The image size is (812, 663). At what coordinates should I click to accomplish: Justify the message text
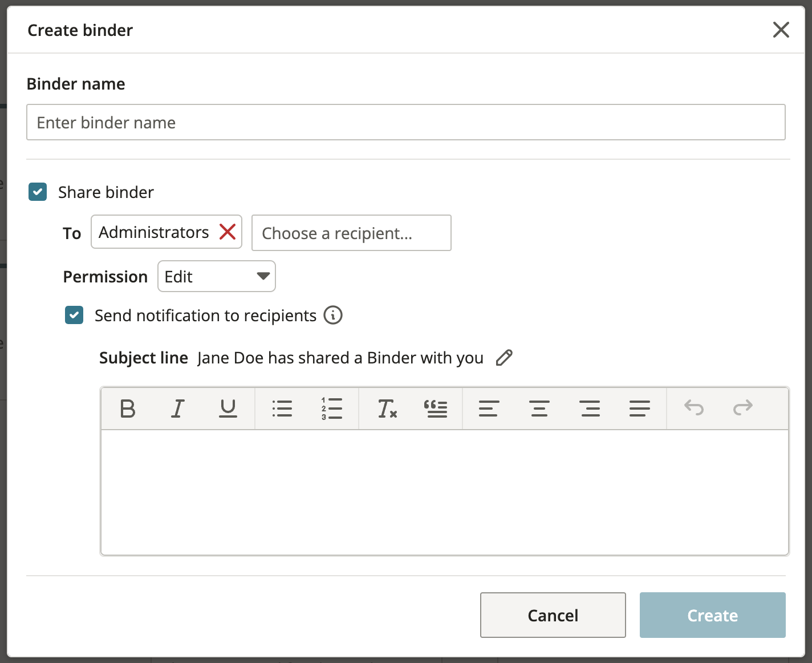point(639,409)
